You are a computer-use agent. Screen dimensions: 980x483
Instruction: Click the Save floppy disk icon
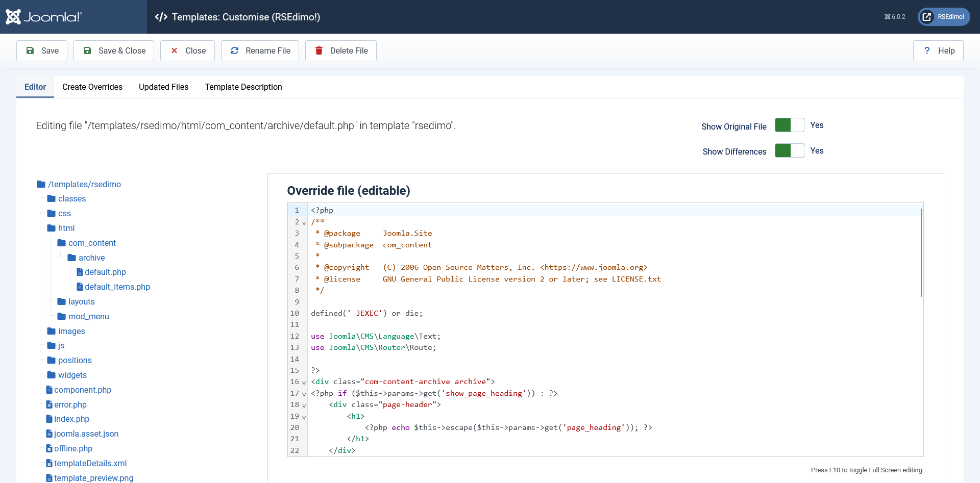pyautogui.click(x=30, y=50)
